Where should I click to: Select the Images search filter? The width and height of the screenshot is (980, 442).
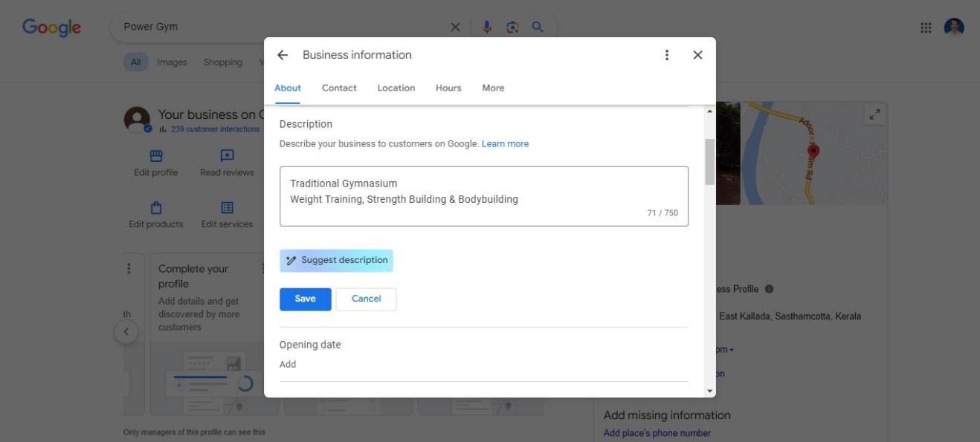pyautogui.click(x=172, y=62)
